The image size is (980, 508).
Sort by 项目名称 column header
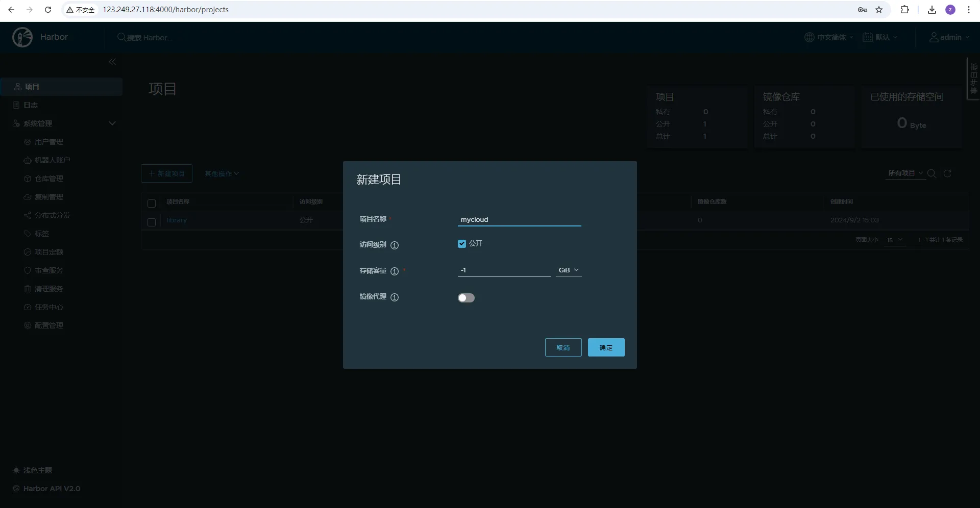point(178,201)
